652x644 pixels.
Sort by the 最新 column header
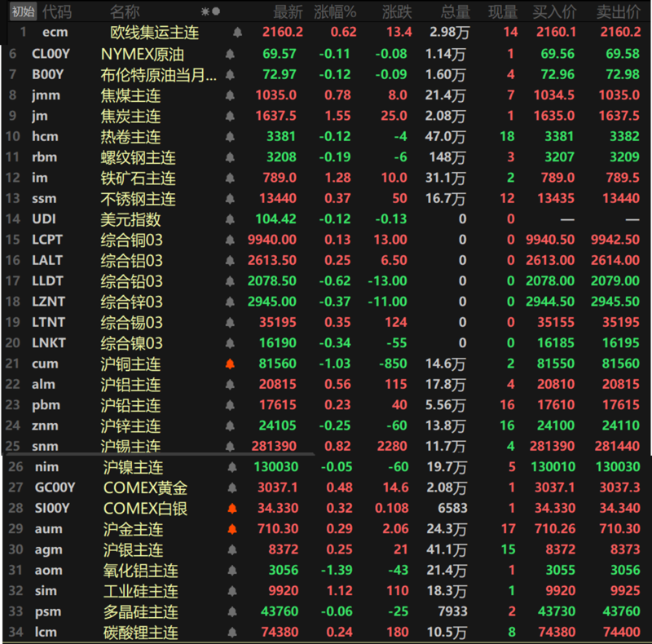288,11
